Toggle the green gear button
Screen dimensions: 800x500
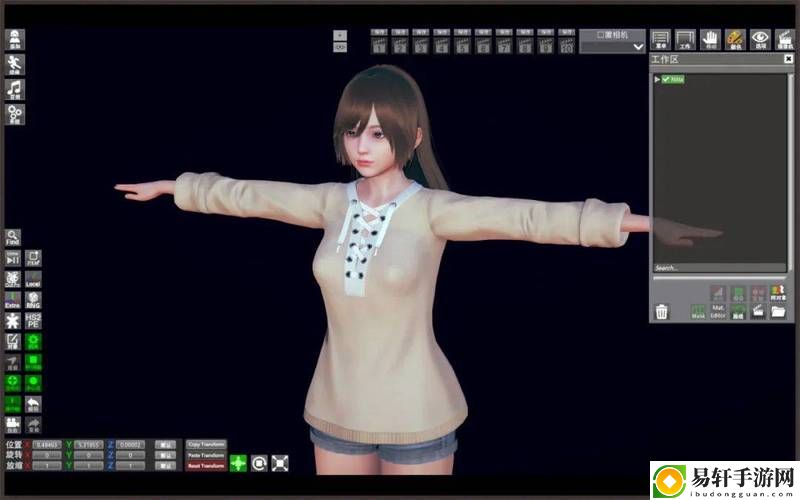33,342
